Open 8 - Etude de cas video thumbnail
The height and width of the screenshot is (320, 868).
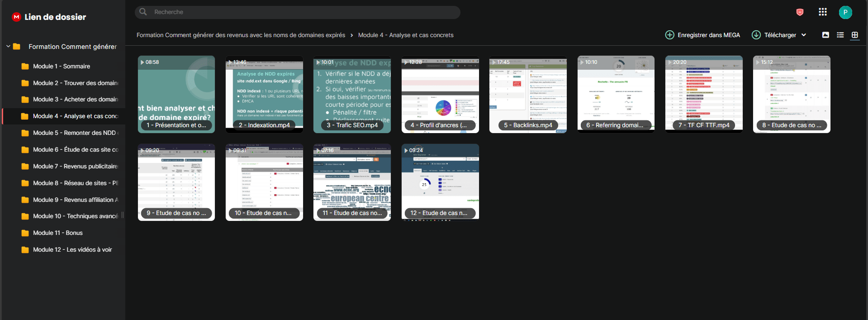point(792,94)
